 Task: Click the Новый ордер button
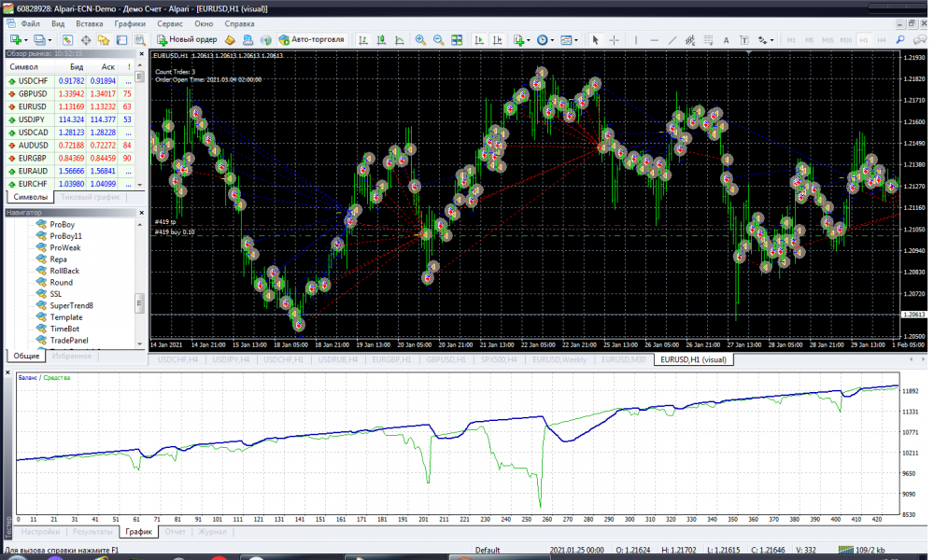pos(187,40)
